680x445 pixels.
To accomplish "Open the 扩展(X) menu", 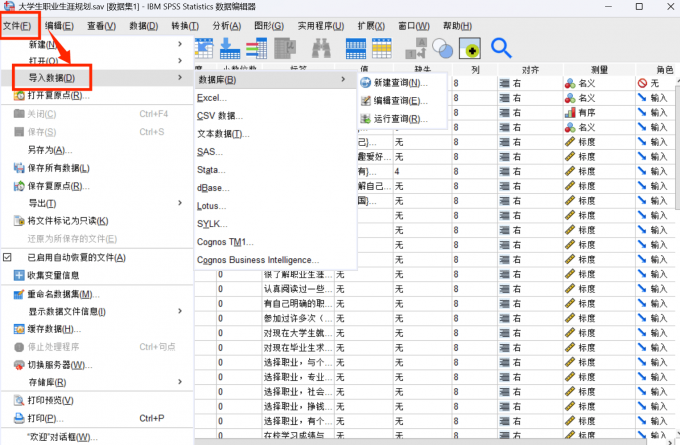I will pos(371,26).
